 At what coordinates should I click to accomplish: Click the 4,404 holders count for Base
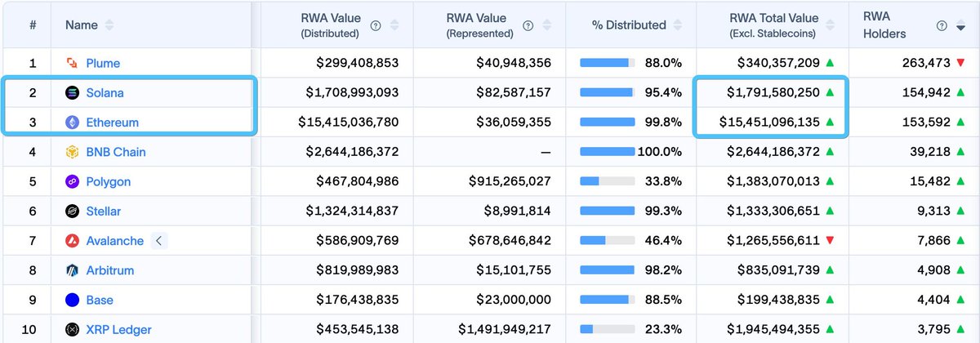point(933,300)
